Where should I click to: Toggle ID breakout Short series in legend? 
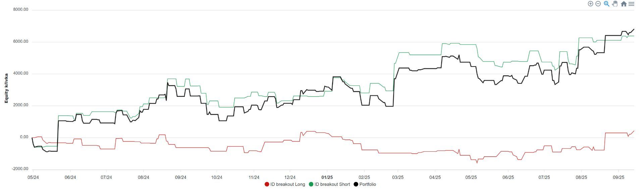coord(332,184)
